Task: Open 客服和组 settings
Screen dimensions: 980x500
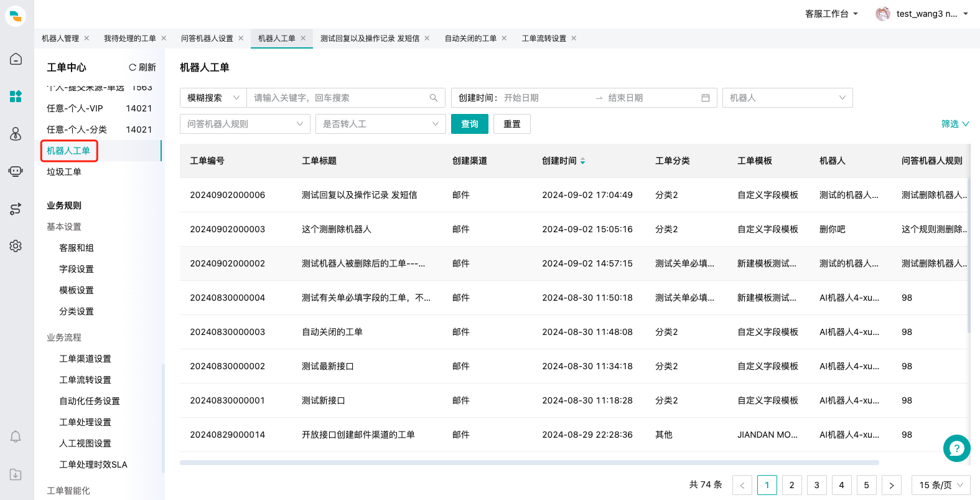Action: pyautogui.click(x=77, y=248)
